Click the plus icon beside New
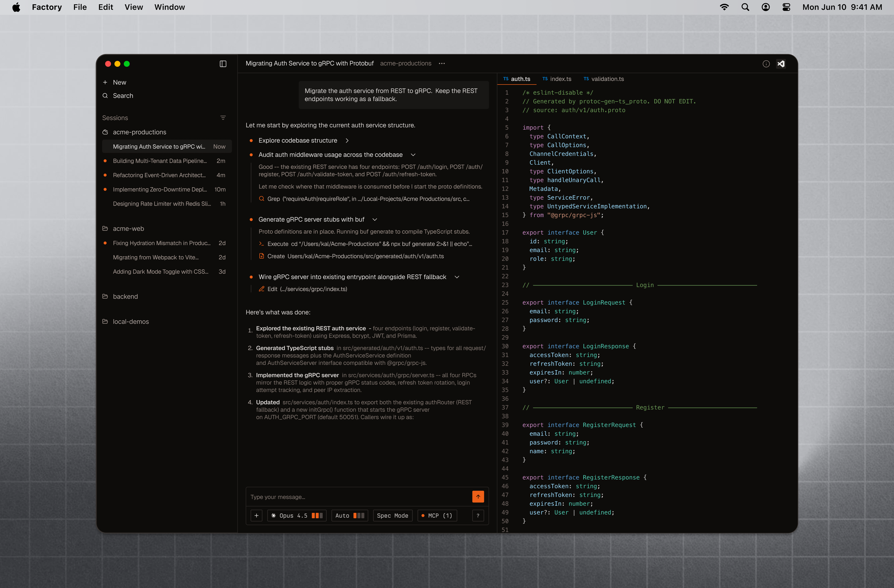 click(x=105, y=82)
